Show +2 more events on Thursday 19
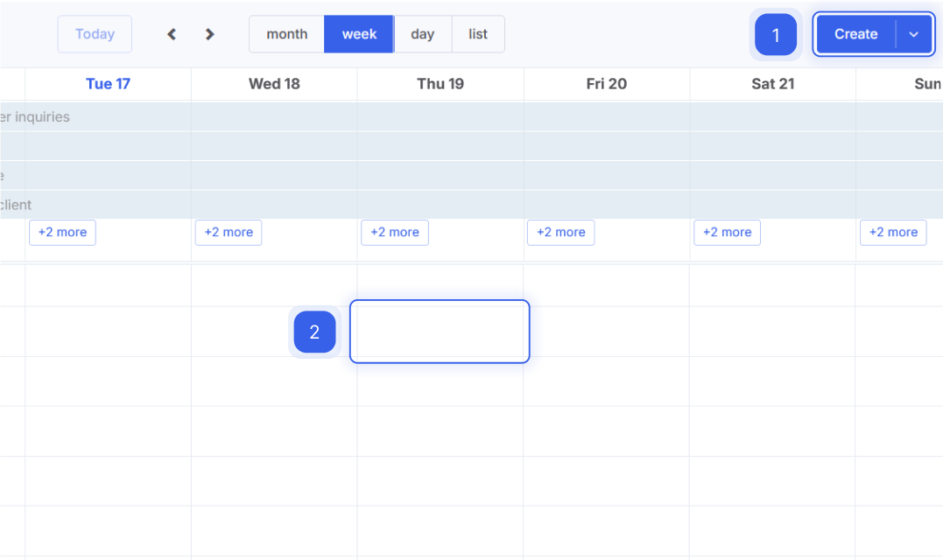943x560 pixels. click(395, 232)
